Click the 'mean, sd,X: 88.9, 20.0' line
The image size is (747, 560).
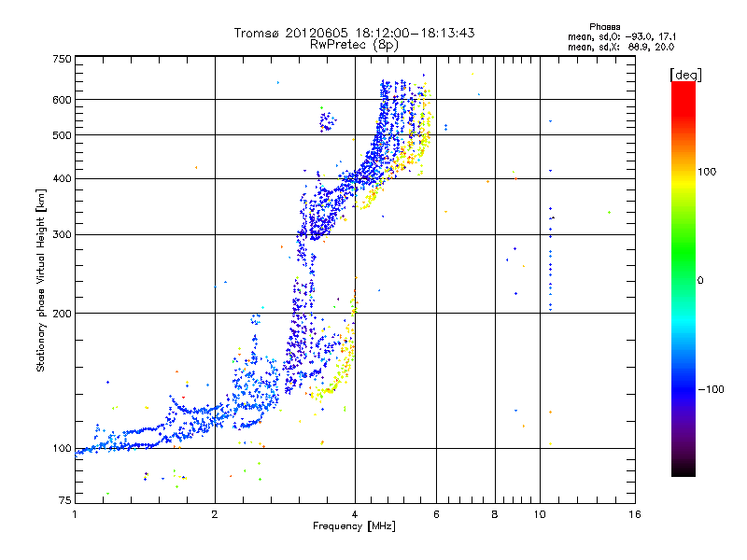tap(621, 47)
